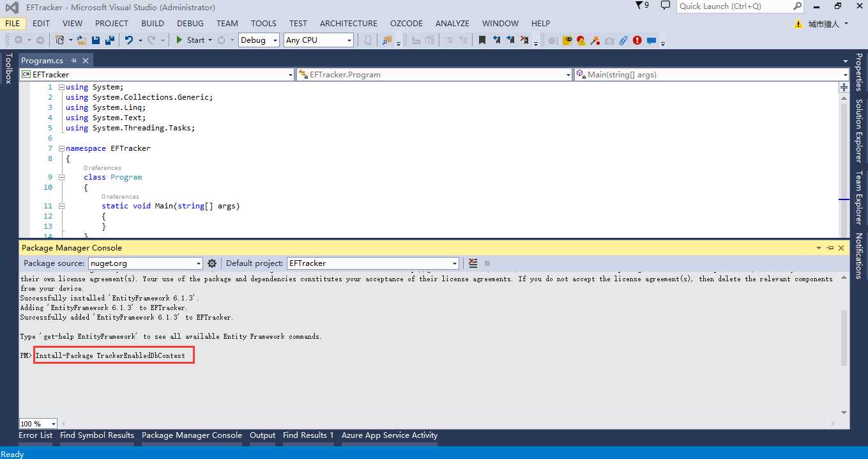Go to next bookmark icon

(x=510, y=40)
